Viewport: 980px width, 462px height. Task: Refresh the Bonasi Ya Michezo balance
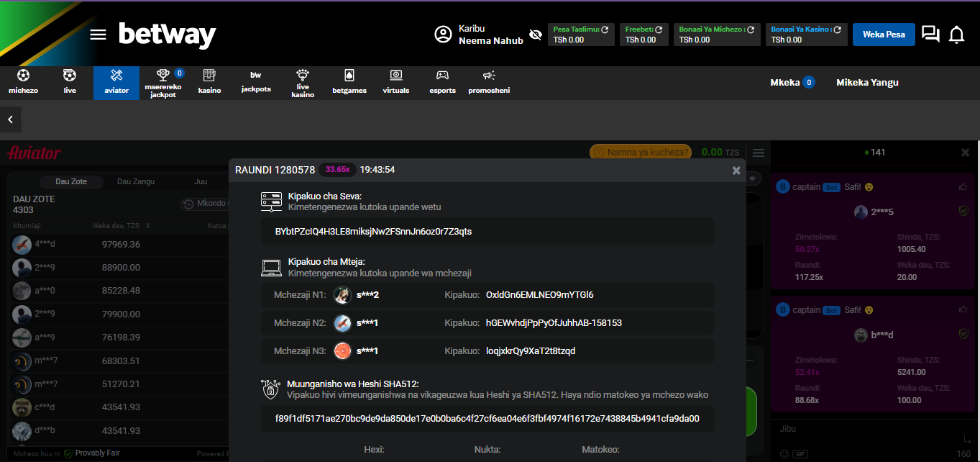pos(751,30)
